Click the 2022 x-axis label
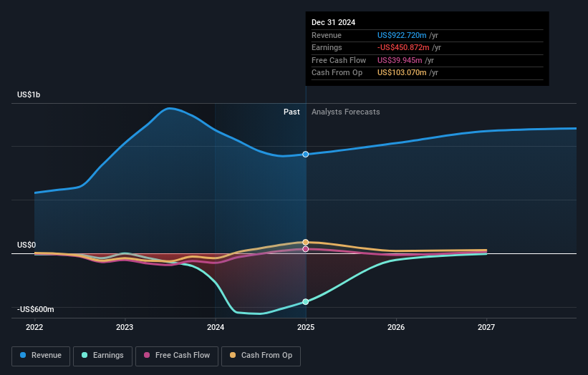 (x=34, y=327)
